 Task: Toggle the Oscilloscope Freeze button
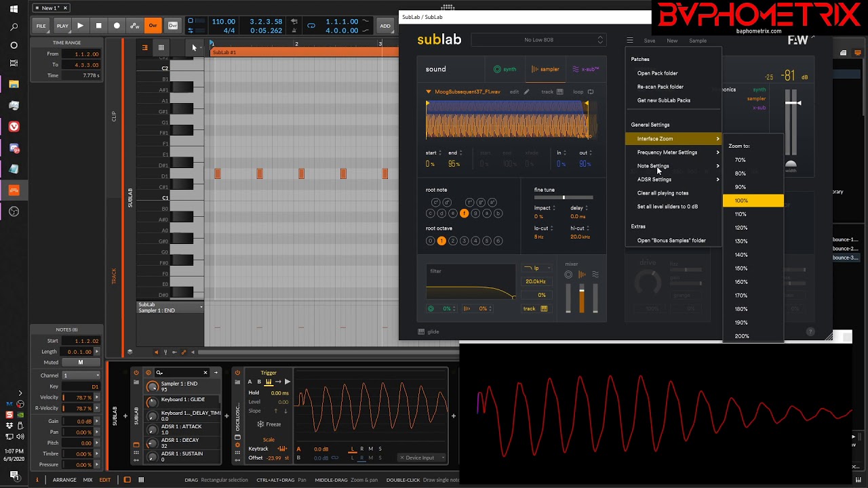pyautogui.click(x=269, y=424)
